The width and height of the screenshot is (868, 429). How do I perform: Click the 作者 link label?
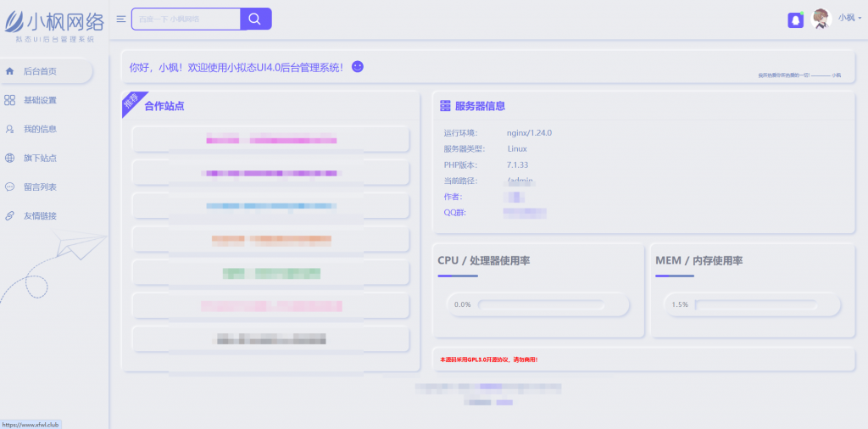click(453, 197)
